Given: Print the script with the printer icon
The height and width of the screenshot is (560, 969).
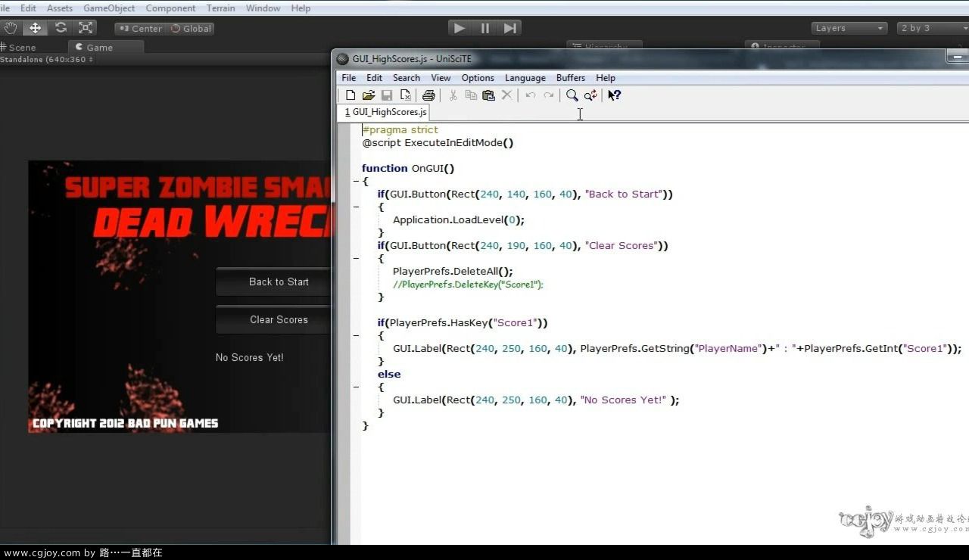Looking at the screenshot, I should (428, 95).
